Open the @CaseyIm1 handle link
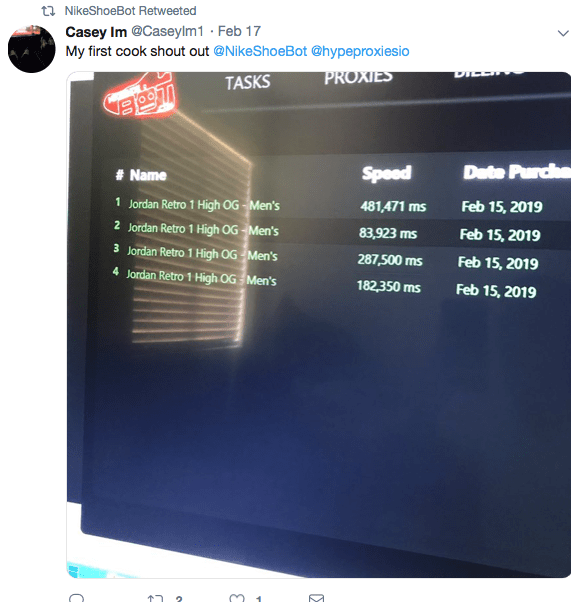Viewport: 571px width, 602px height. 167,31
